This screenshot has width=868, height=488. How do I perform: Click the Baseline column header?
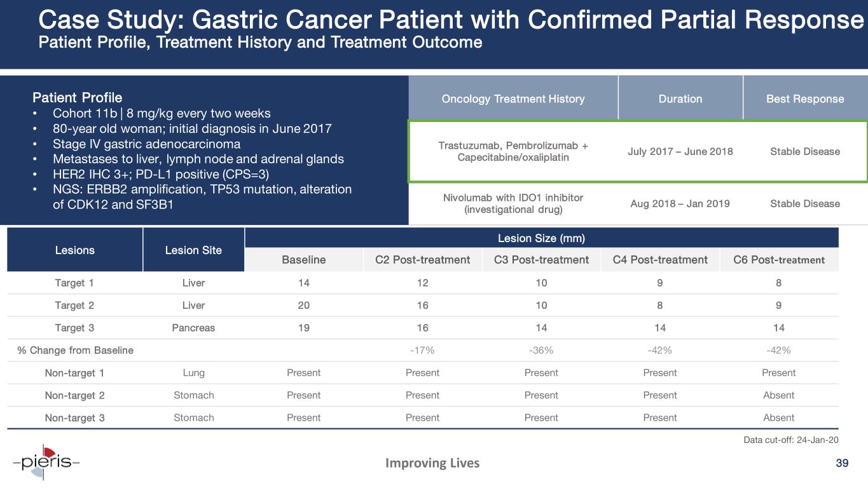tap(304, 259)
